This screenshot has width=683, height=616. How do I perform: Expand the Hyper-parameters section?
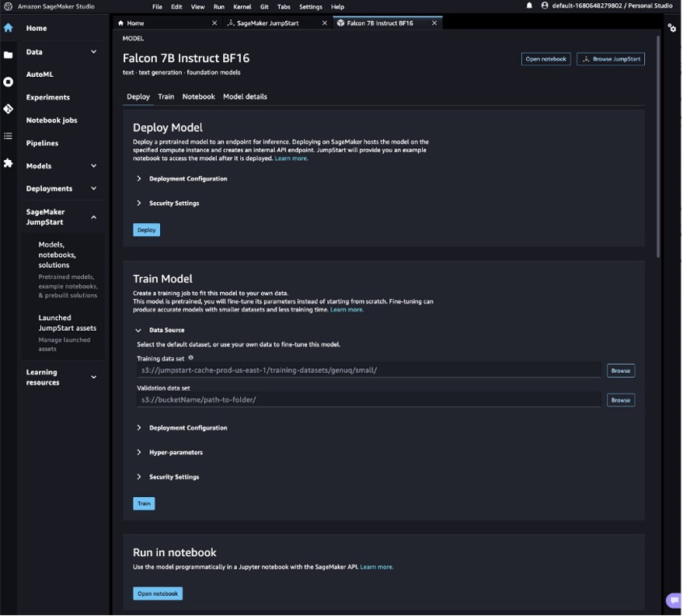(176, 452)
